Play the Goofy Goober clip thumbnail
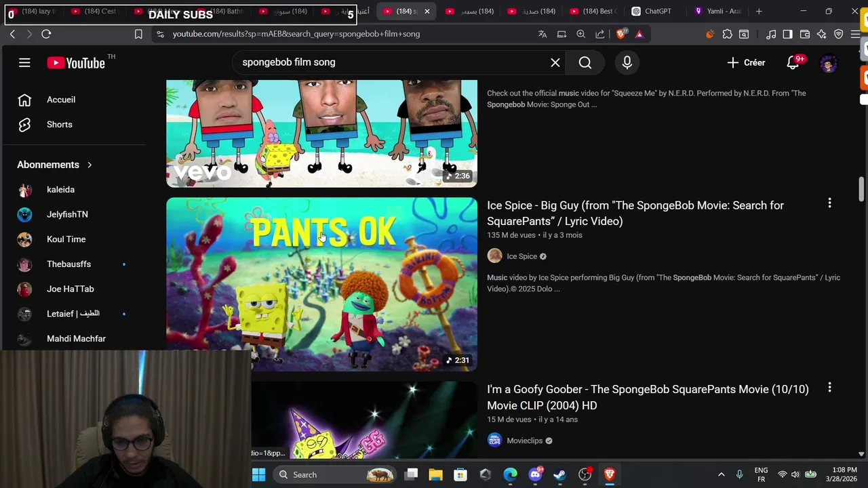This screenshot has width=868, height=488. point(364,420)
